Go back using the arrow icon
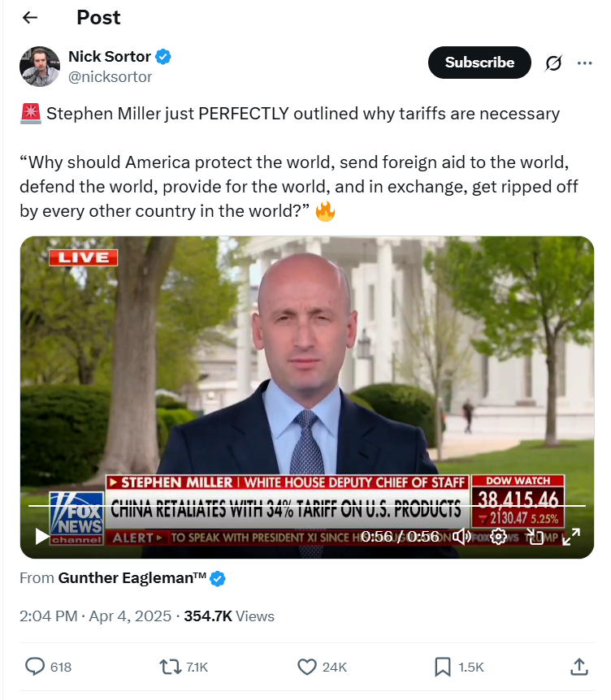This screenshot has width=611, height=700. pos(30,17)
